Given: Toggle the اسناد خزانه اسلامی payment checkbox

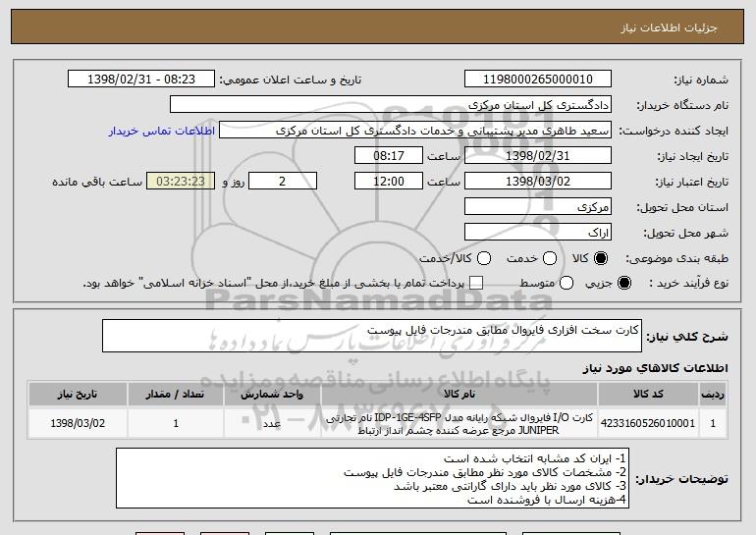Looking at the screenshot, I should [x=476, y=284].
